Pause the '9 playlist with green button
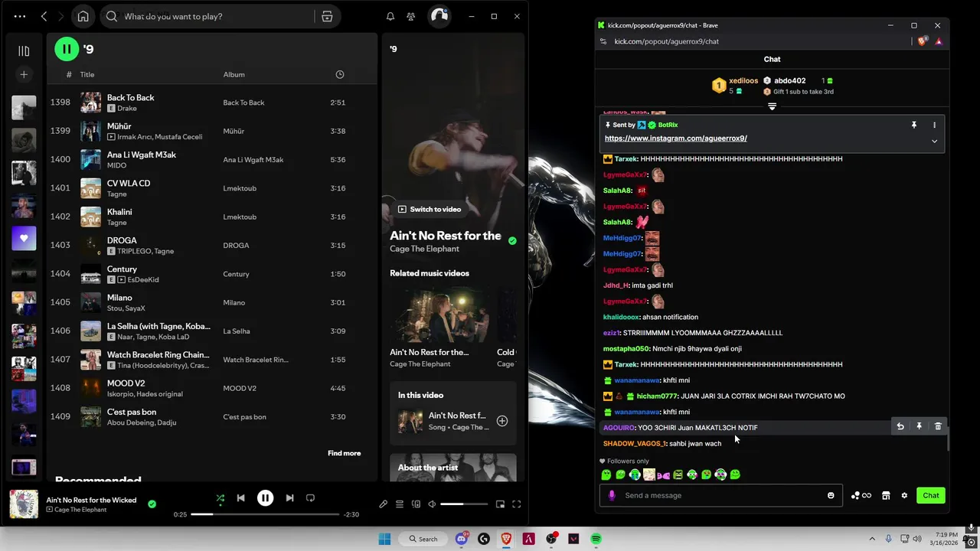Viewport: 980px width, 551px height. [67, 49]
